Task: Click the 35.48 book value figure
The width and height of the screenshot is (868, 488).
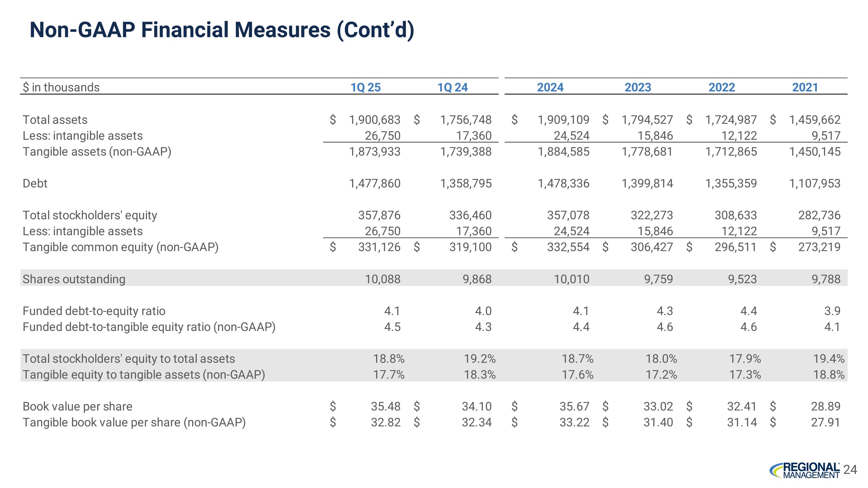Action: (385, 406)
